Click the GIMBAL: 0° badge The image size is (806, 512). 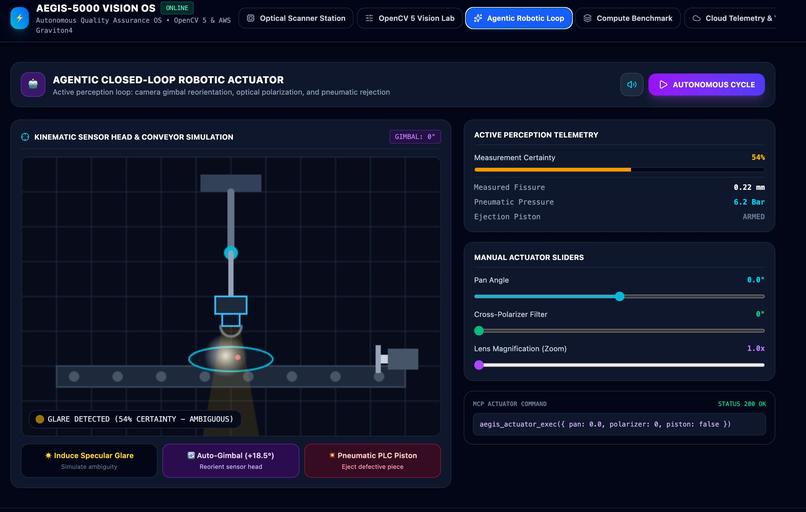pyautogui.click(x=415, y=137)
